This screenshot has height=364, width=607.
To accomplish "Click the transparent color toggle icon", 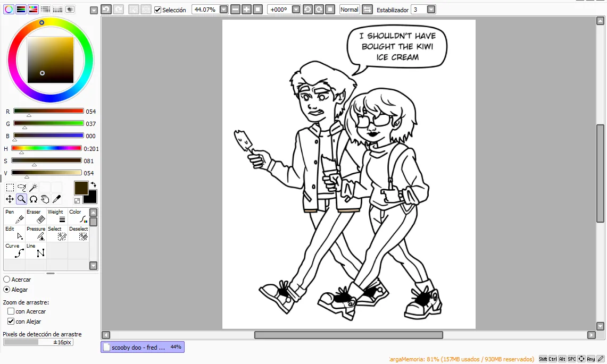I will (77, 201).
